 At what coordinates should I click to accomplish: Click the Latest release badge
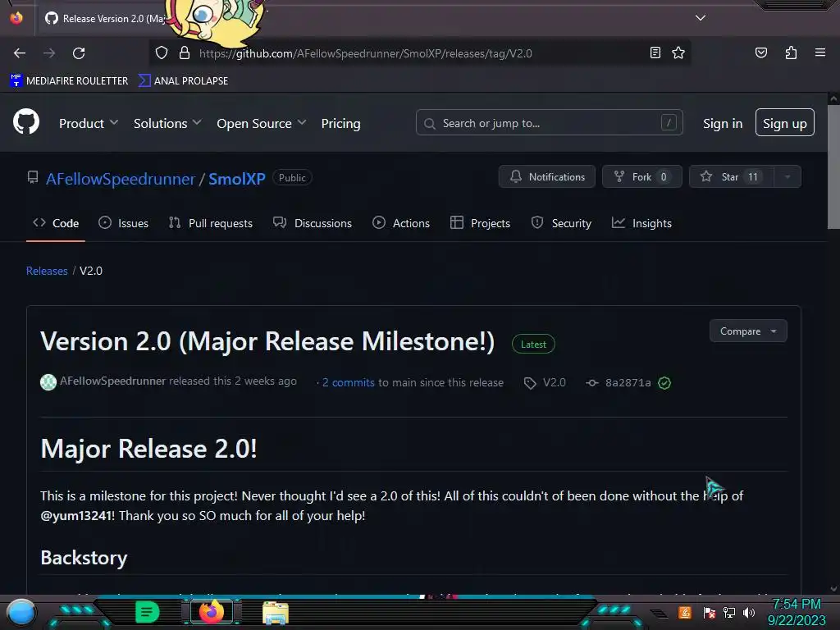pyautogui.click(x=533, y=345)
